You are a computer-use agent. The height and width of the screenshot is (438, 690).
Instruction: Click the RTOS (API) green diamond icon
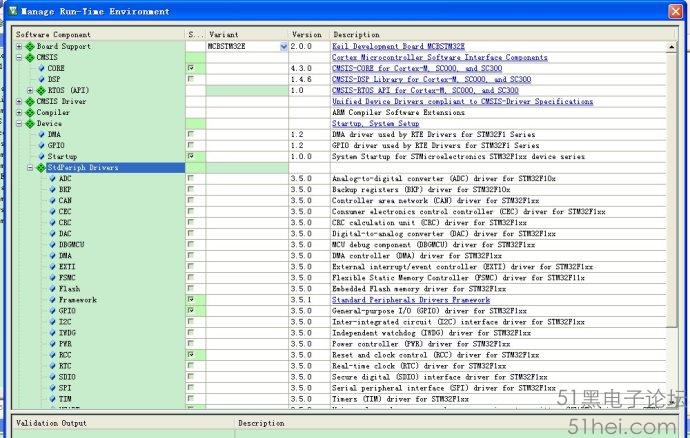[41, 90]
